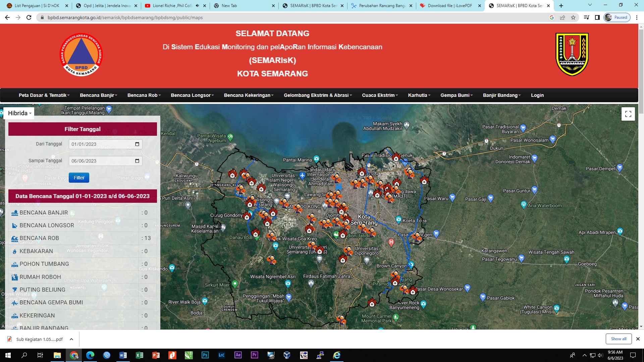The image size is (644, 362).
Task: Click the Kota Semarang coat of arms emblem
Action: pos(572,54)
